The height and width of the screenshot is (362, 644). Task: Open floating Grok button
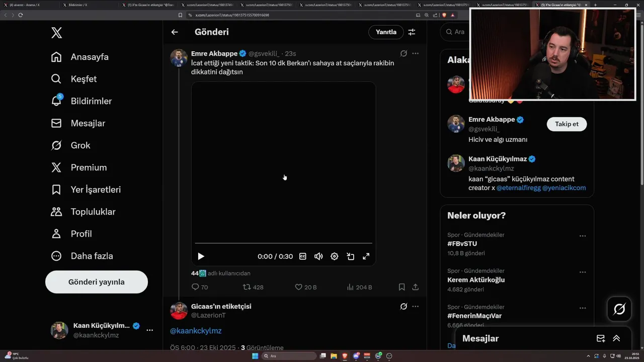619,309
